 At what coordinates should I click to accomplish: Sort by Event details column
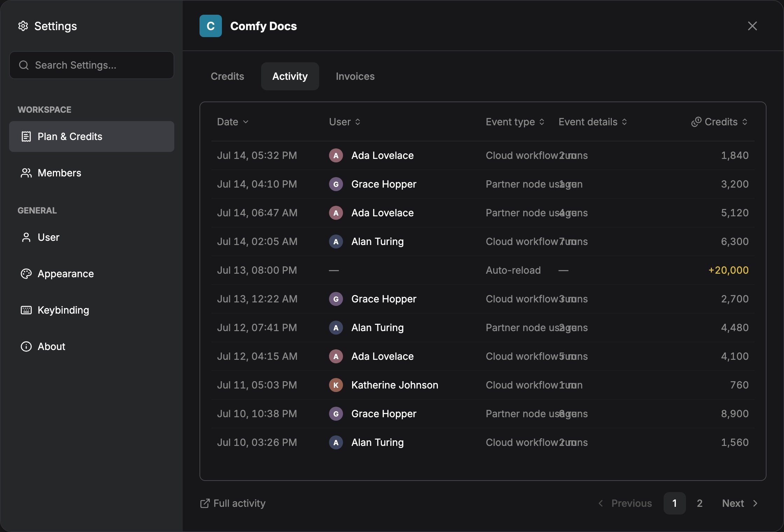pos(593,122)
